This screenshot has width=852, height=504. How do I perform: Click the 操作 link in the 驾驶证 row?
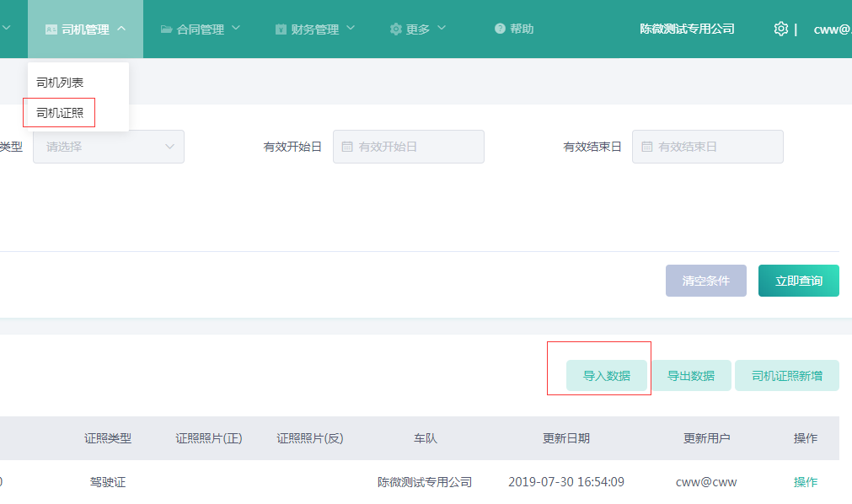[x=805, y=482]
